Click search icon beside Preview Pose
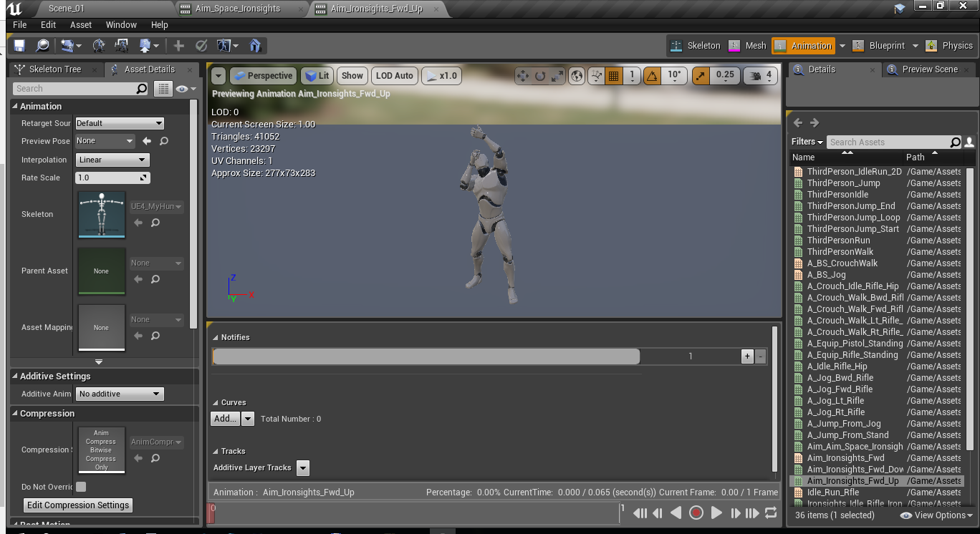The height and width of the screenshot is (534, 980). tap(164, 141)
